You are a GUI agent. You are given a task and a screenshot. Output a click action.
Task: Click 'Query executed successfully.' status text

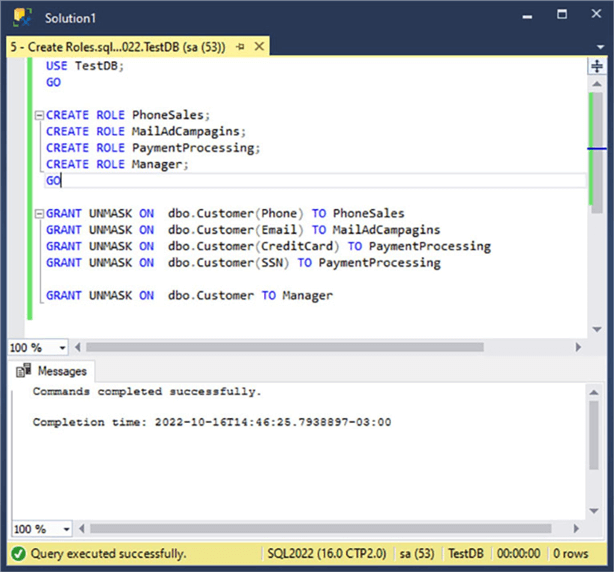[108, 554]
